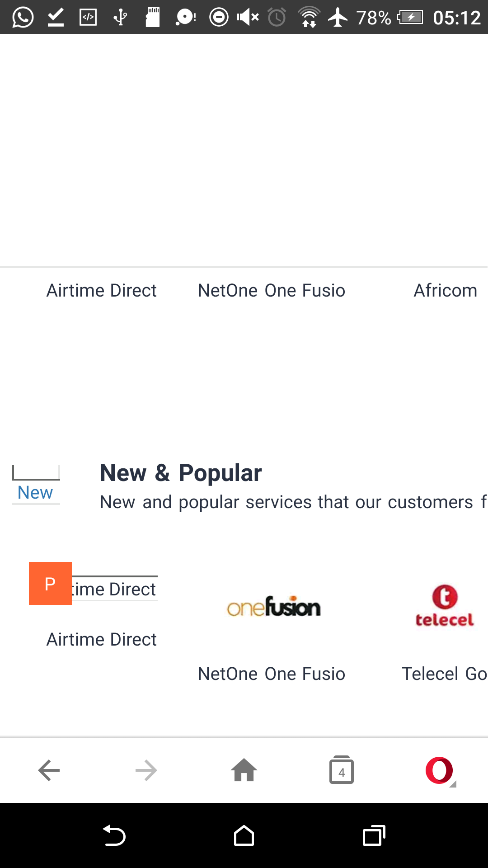
Task: Go forward with the browser forward arrow
Action: coord(146,770)
